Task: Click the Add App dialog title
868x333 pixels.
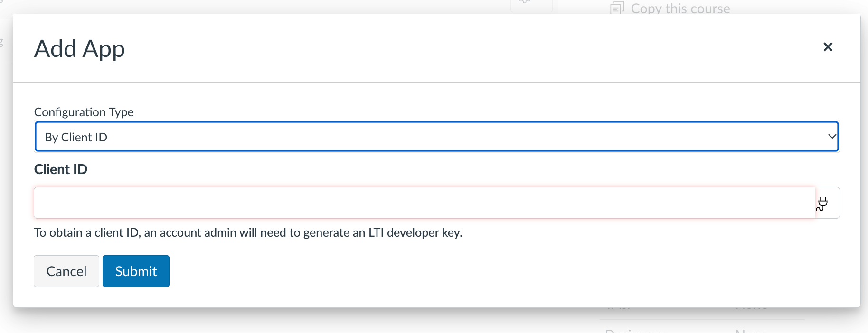Action: click(79, 48)
